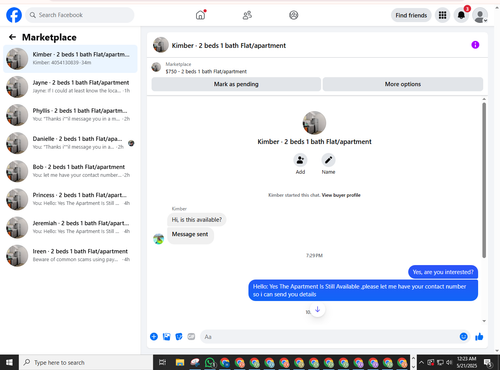Viewport: 500px width, 370px height.
Task: Open the emoji picker in composer
Action: click(x=463, y=337)
